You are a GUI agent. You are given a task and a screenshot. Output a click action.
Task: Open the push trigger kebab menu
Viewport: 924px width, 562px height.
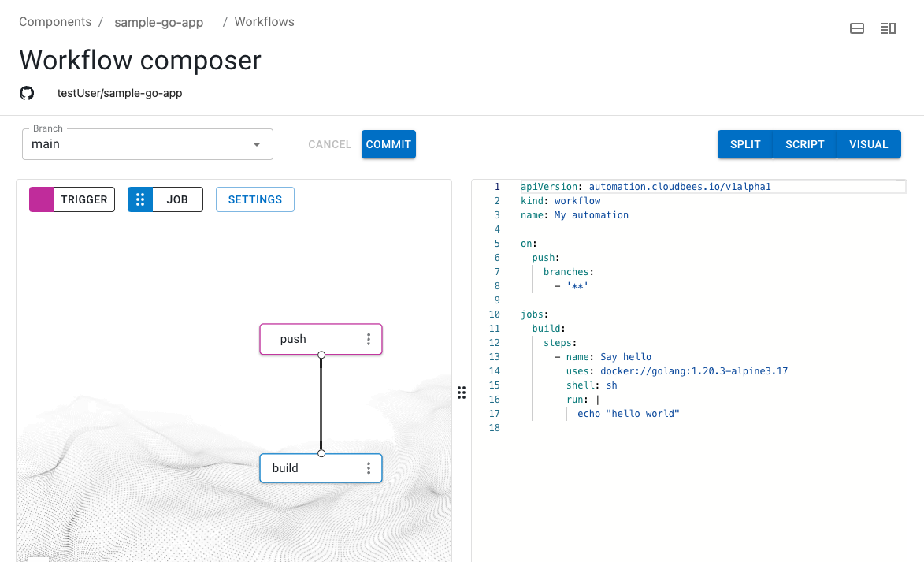tap(369, 339)
